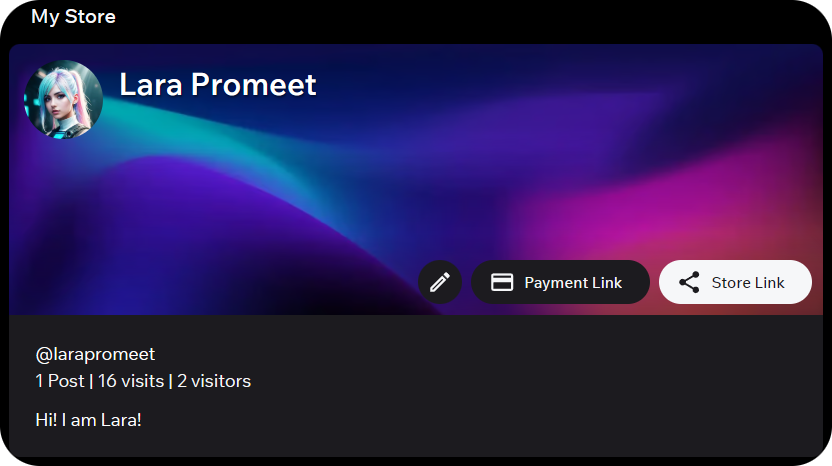This screenshot has width=832, height=466.
Task: Open Lara's circular profile avatar
Action: point(64,100)
